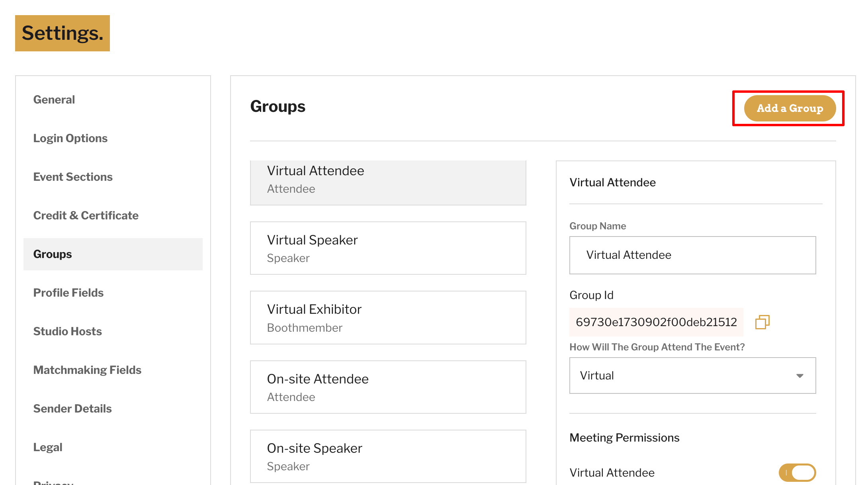Select the On-site Attendee group card

[x=388, y=387]
